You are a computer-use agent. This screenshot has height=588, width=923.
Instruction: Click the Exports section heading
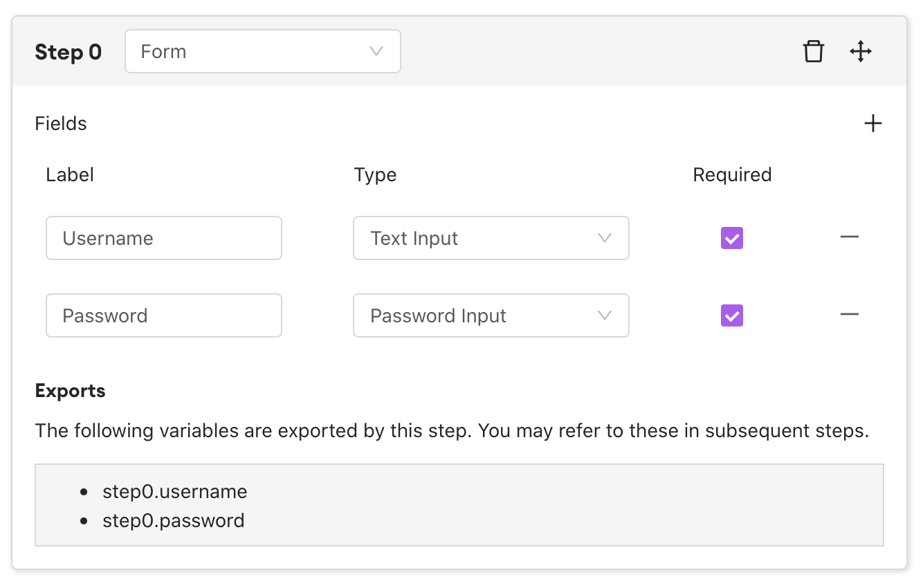(x=70, y=391)
